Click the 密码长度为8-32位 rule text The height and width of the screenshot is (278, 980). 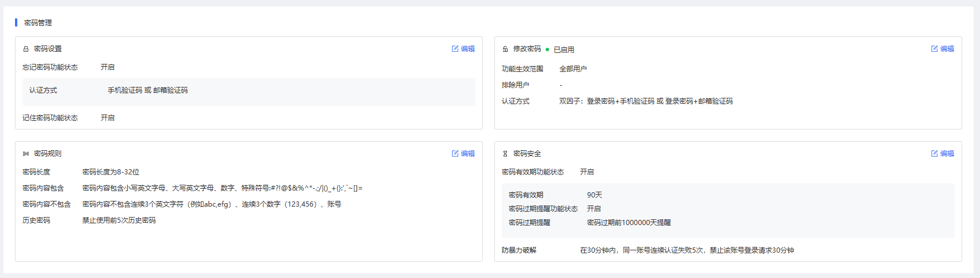click(x=111, y=172)
